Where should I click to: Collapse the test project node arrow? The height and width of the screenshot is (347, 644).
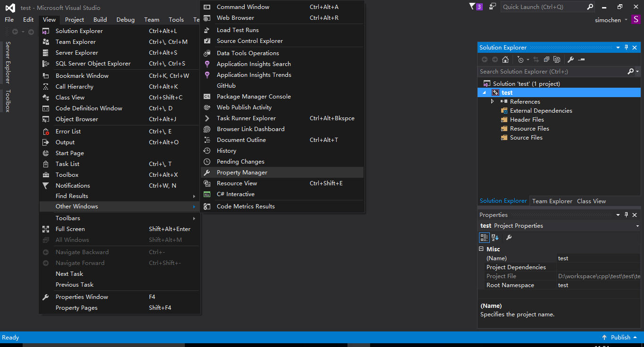tap(484, 93)
